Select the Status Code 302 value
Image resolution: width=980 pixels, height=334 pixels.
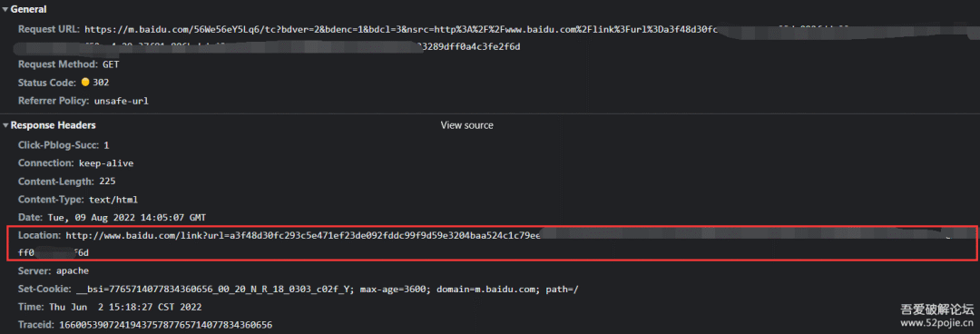coord(102,83)
